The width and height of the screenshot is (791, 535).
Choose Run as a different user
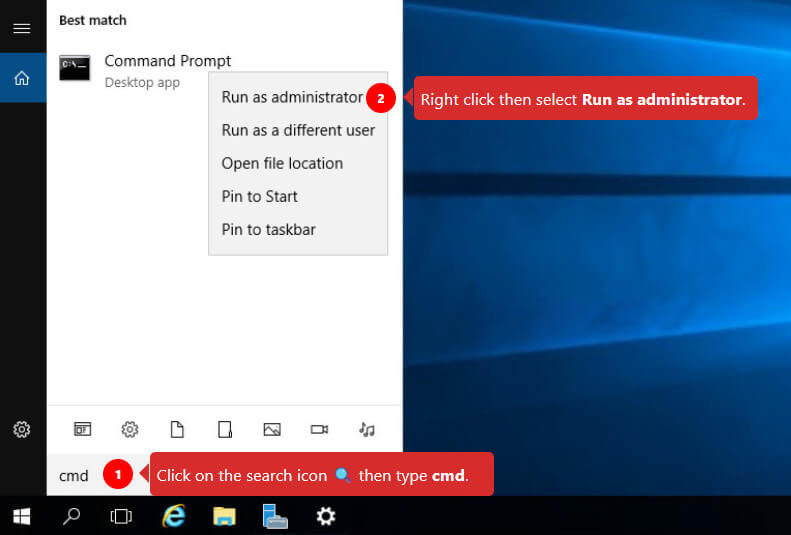[x=298, y=130]
